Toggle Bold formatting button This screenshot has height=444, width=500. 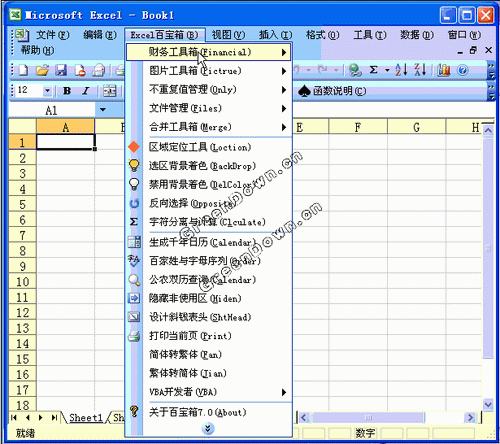[x=67, y=91]
